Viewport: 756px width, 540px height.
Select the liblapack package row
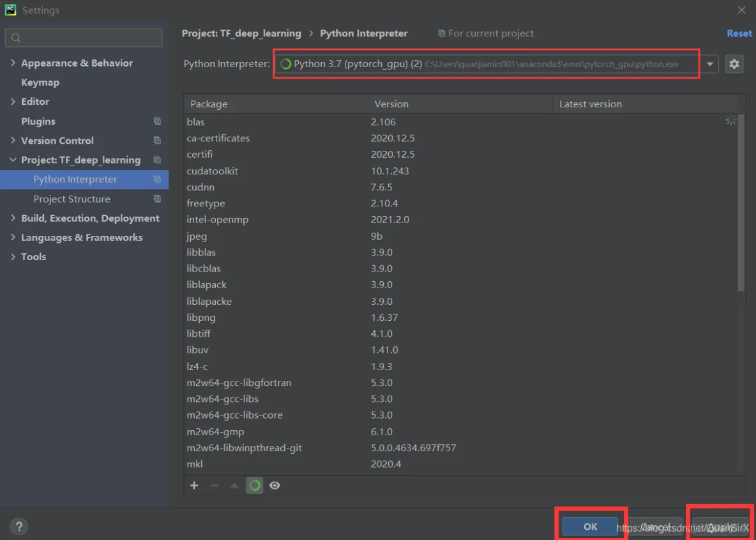[x=460, y=285]
